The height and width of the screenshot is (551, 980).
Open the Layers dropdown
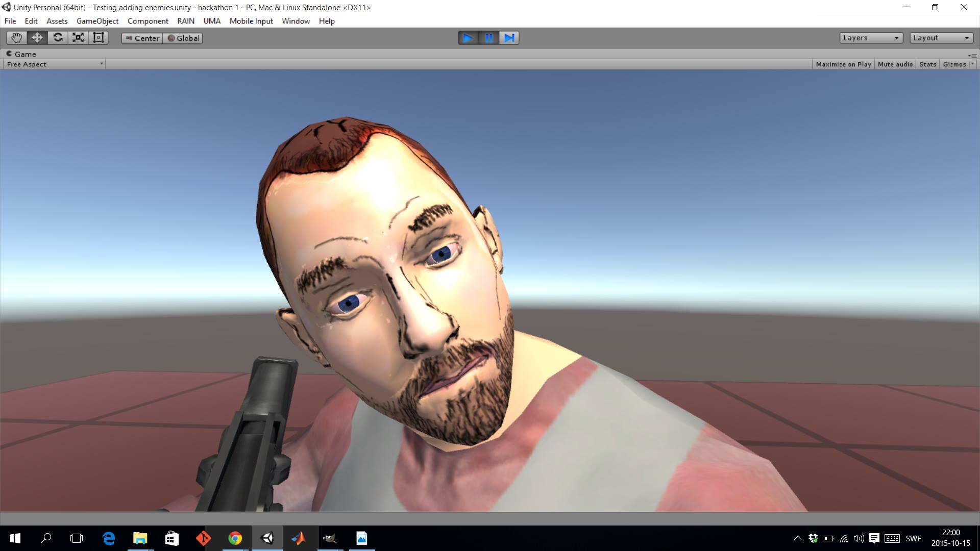click(871, 38)
